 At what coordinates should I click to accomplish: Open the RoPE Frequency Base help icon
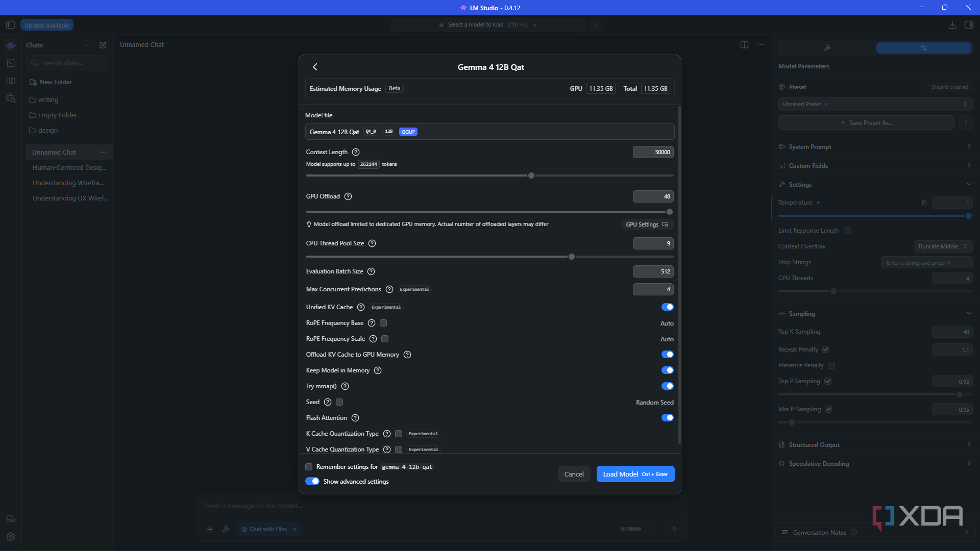[372, 323]
